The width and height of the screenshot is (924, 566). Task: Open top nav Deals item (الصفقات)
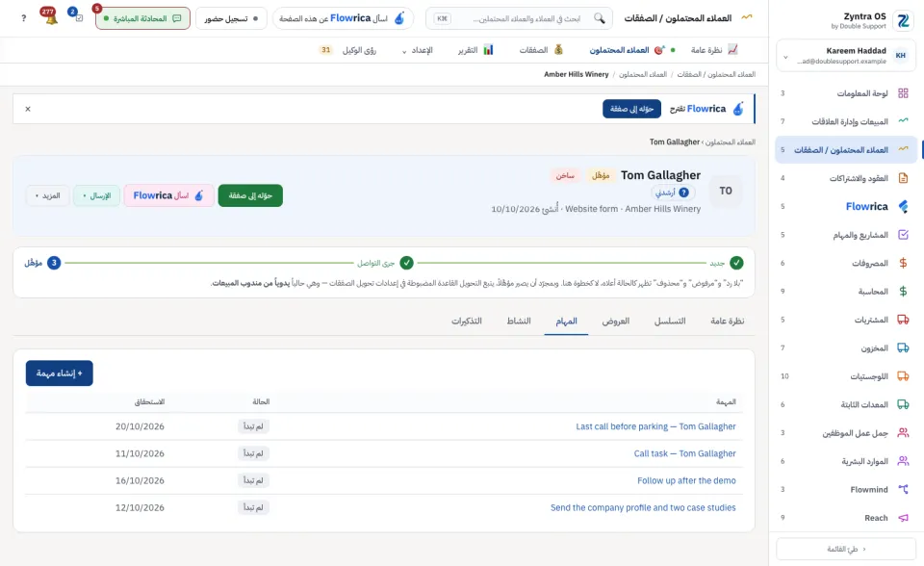coord(541,50)
